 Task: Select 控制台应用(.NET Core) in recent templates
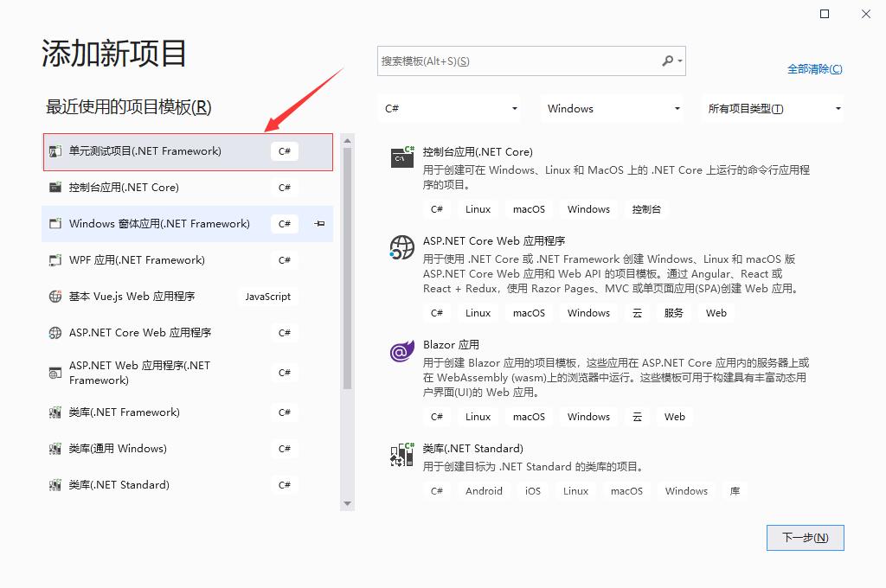coord(188,188)
